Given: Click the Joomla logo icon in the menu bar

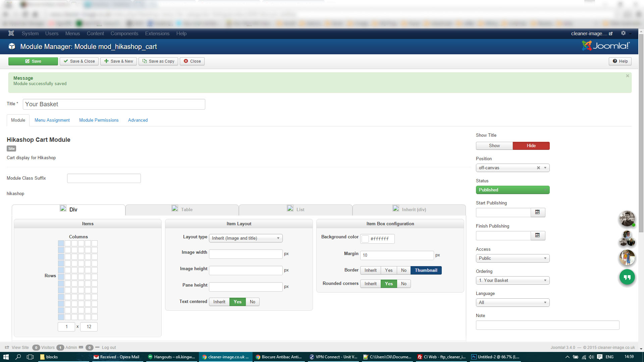Looking at the screenshot, I should (x=11, y=33).
